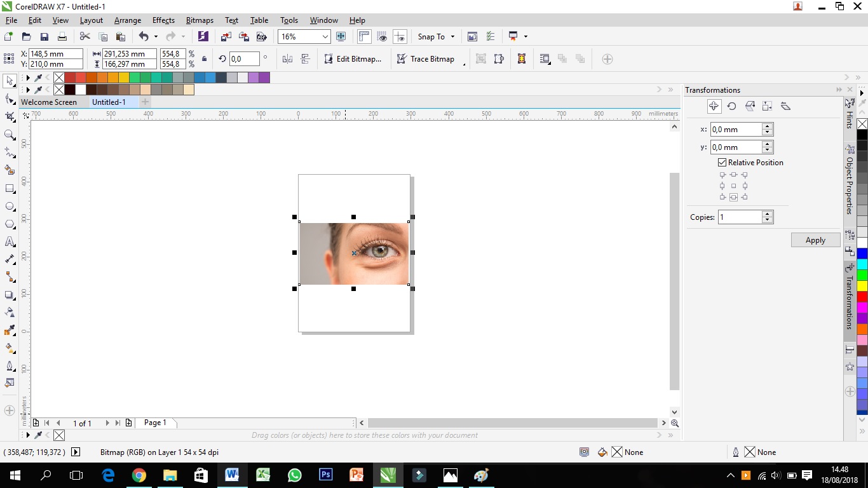Screen dimensions: 868x488
Task: Select the Text tool
Action: [10, 241]
